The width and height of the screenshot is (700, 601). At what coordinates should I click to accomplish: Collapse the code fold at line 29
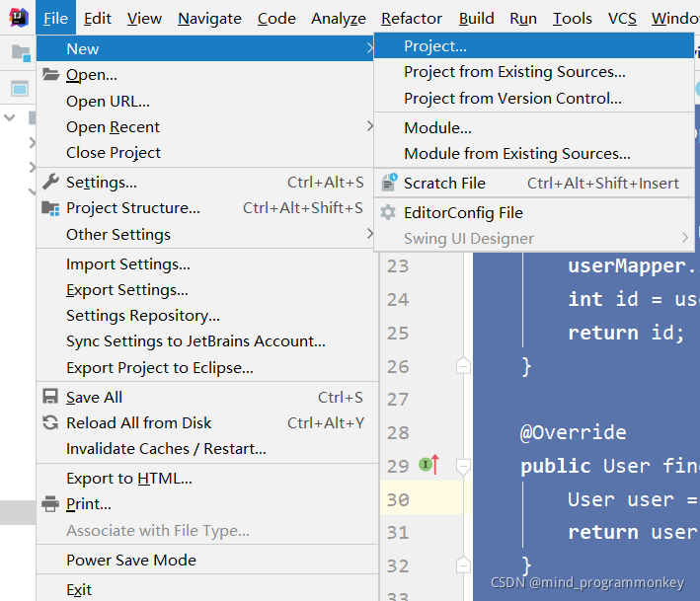pyautogui.click(x=463, y=466)
